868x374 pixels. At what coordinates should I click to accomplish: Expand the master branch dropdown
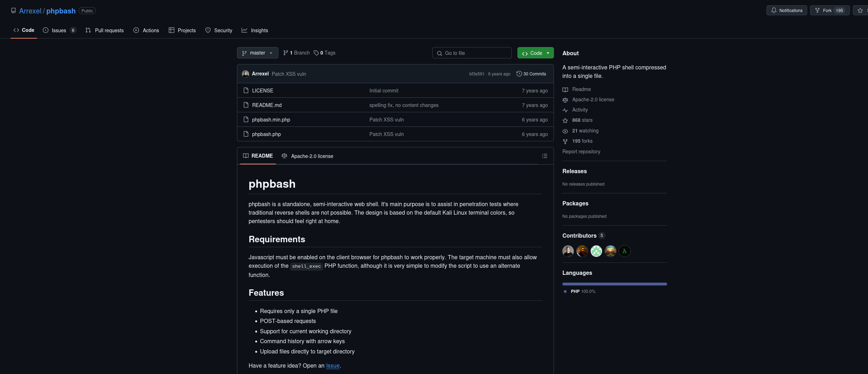point(257,53)
